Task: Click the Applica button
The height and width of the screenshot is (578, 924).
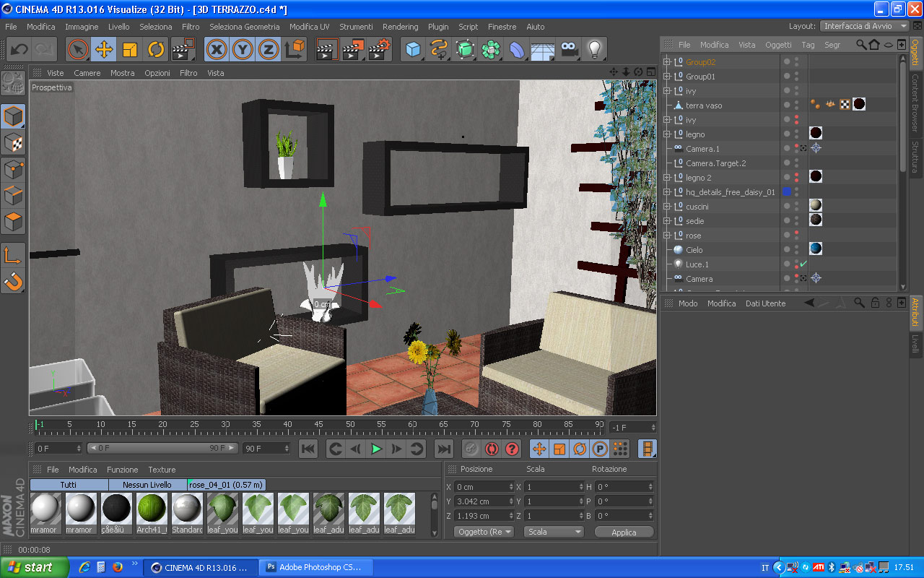Action: click(624, 532)
